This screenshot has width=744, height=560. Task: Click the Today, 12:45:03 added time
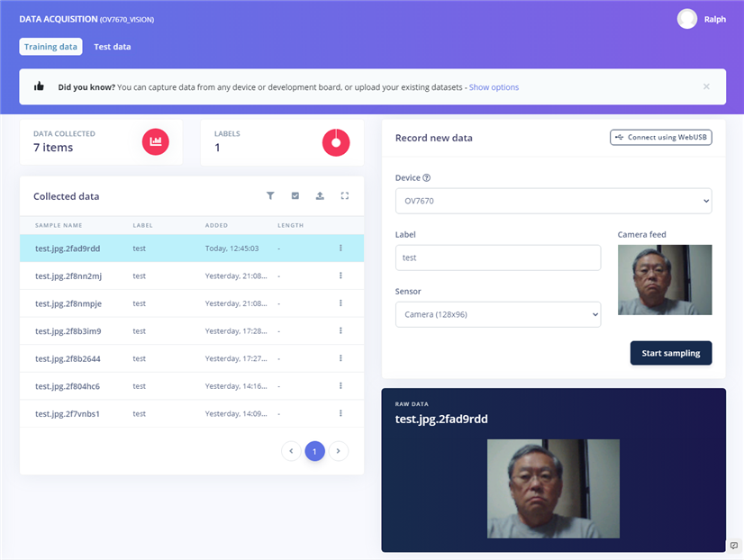[232, 248]
